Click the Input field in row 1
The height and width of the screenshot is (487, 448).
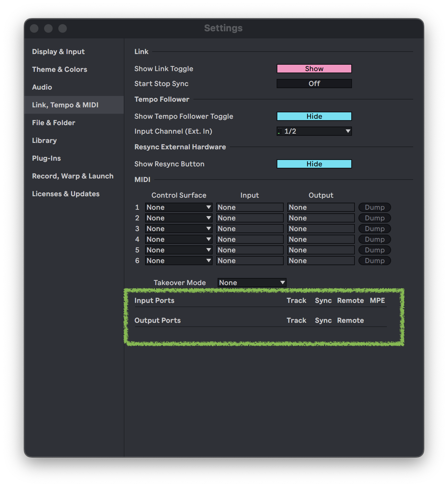click(x=250, y=207)
